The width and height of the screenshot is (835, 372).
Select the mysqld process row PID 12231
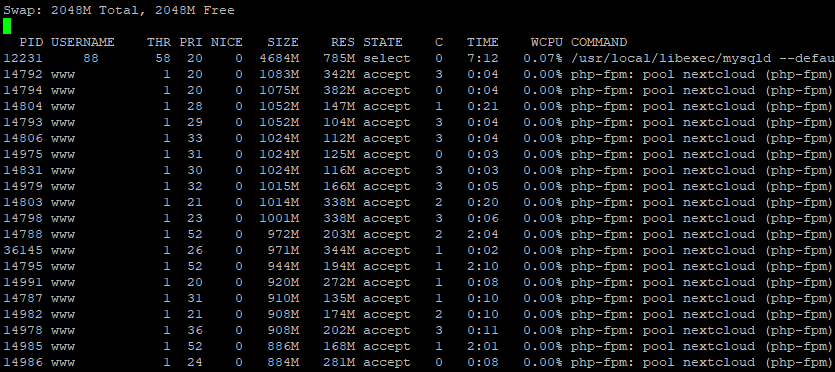[418, 58]
